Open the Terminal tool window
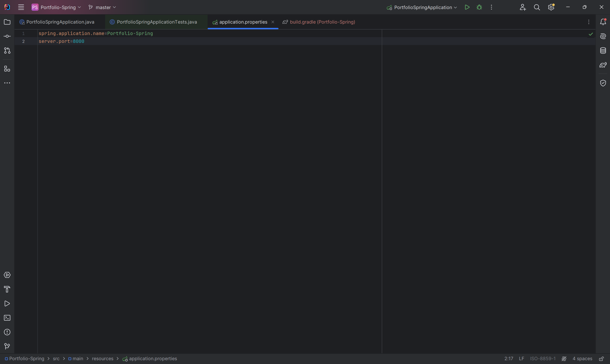The image size is (610, 364). click(7, 318)
